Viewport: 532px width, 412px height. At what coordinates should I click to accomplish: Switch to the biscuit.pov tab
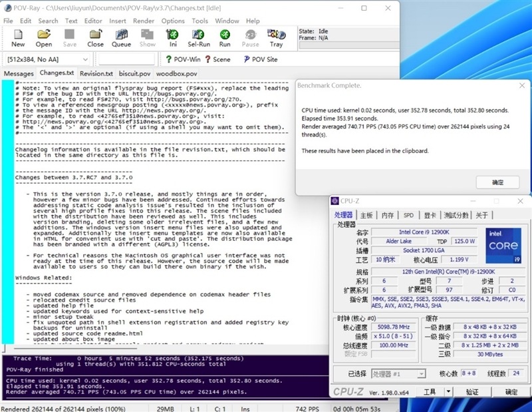135,73
